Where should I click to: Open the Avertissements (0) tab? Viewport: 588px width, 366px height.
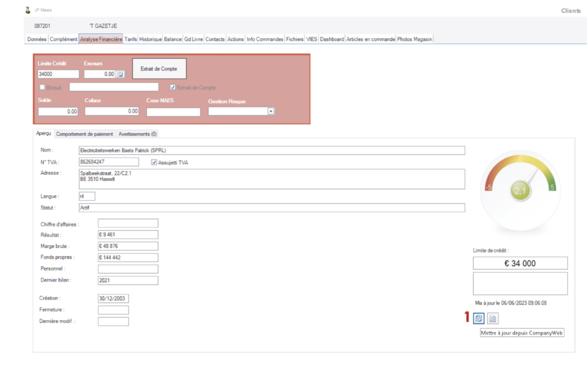point(137,134)
